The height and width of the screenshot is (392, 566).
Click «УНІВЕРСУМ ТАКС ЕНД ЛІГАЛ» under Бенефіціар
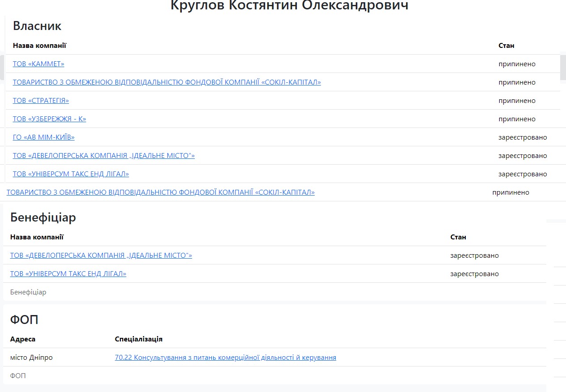68,274
